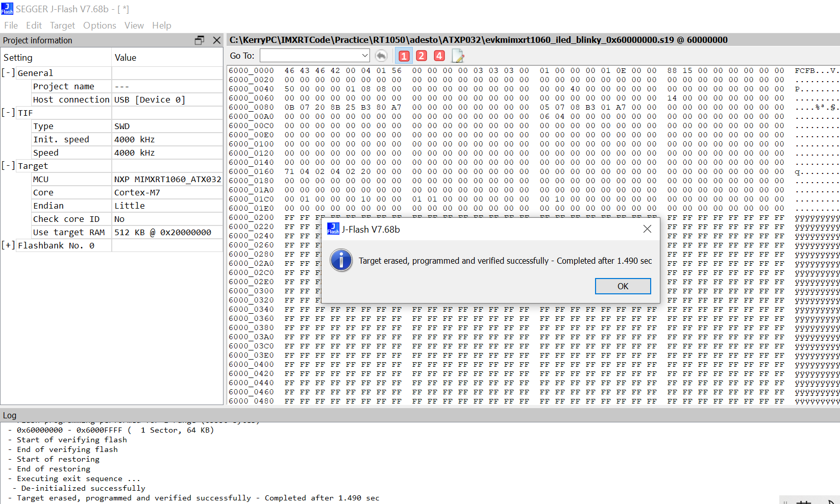
Task: Collapse the Target section
Action: [x=8, y=165]
